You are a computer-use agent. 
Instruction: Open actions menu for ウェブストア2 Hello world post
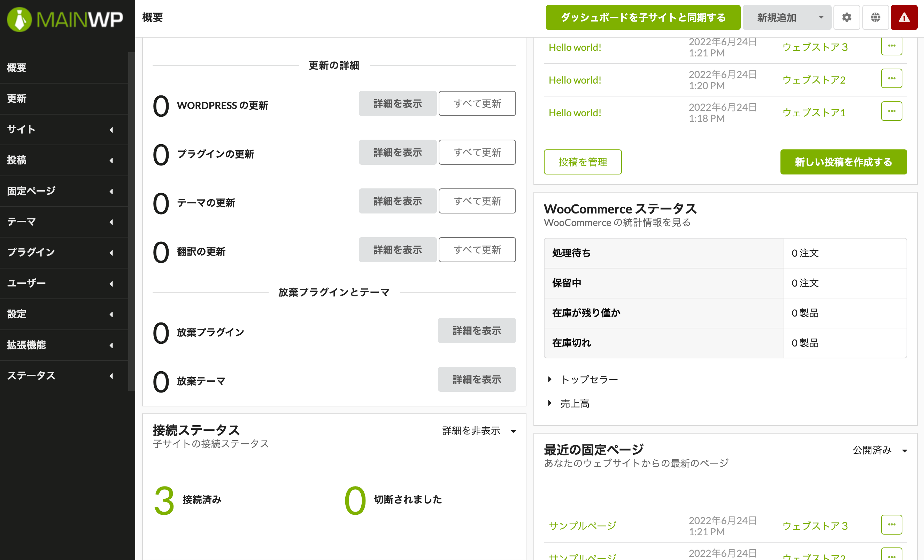tap(891, 78)
